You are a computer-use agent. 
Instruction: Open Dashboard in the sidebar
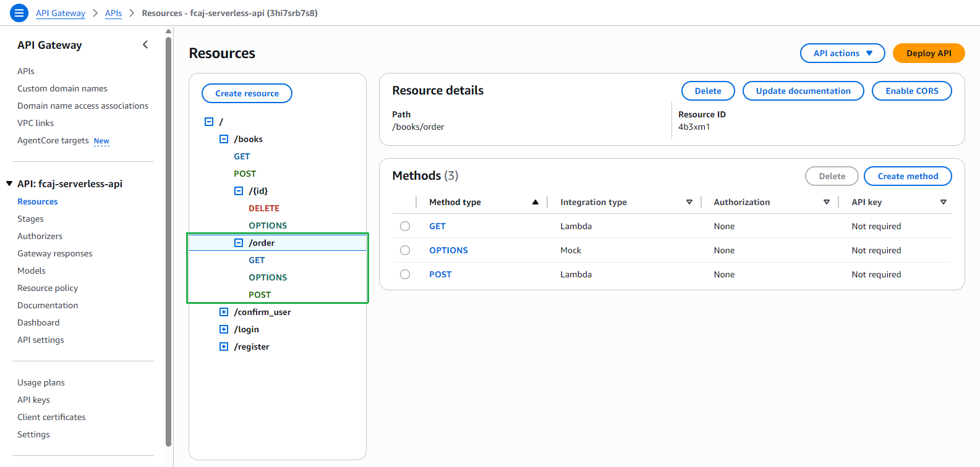[38, 322]
